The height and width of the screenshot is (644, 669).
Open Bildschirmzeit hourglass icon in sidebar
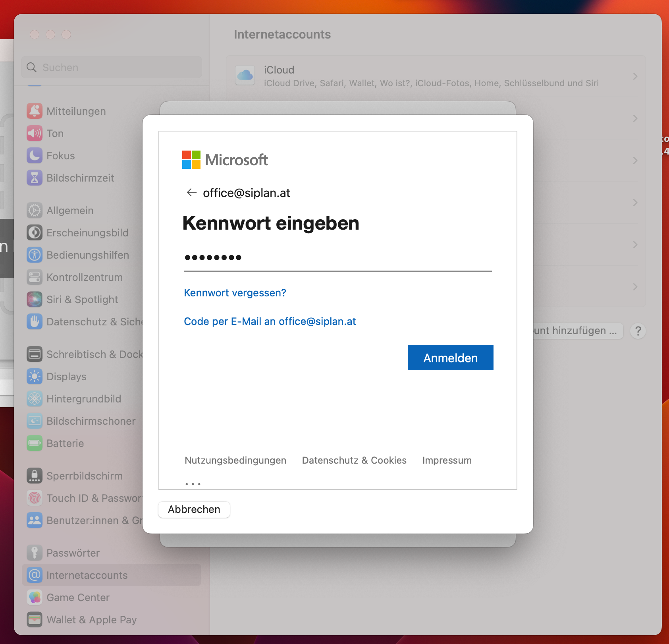pos(35,178)
